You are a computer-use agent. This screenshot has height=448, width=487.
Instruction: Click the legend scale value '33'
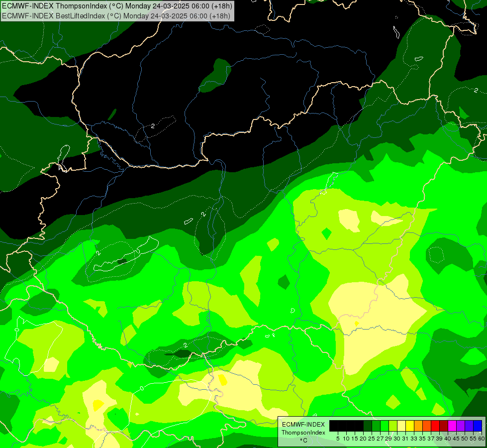tap(414, 439)
